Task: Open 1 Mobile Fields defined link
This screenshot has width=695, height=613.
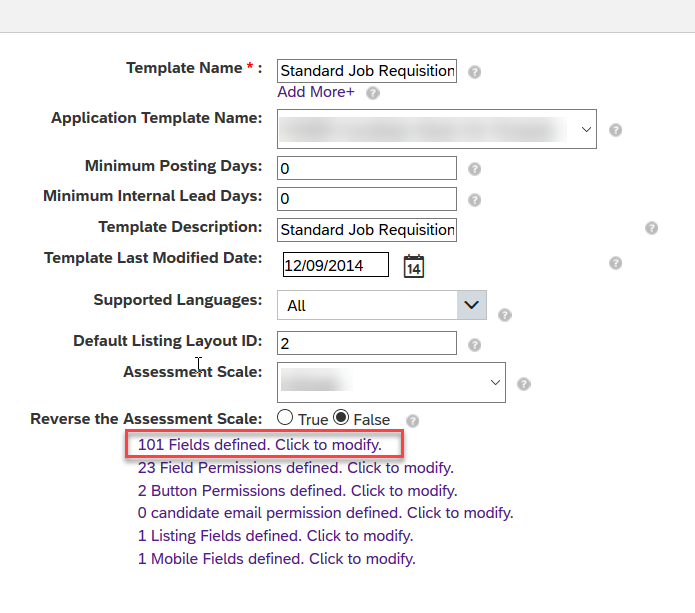Action: (277, 558)
